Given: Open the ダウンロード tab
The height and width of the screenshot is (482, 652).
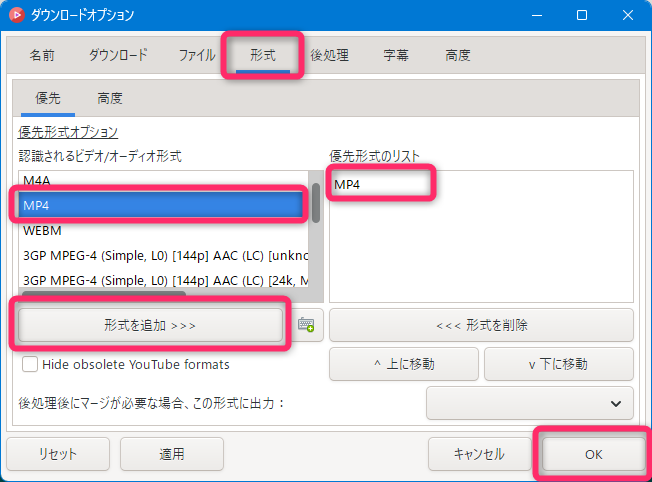Looking at the screenshot, I should click(x=117, y=55).
